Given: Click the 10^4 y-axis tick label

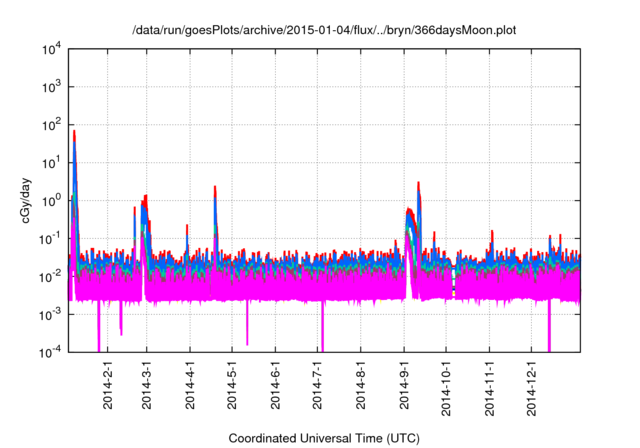Looking at the screenshot, I should [x=52, y=49].
